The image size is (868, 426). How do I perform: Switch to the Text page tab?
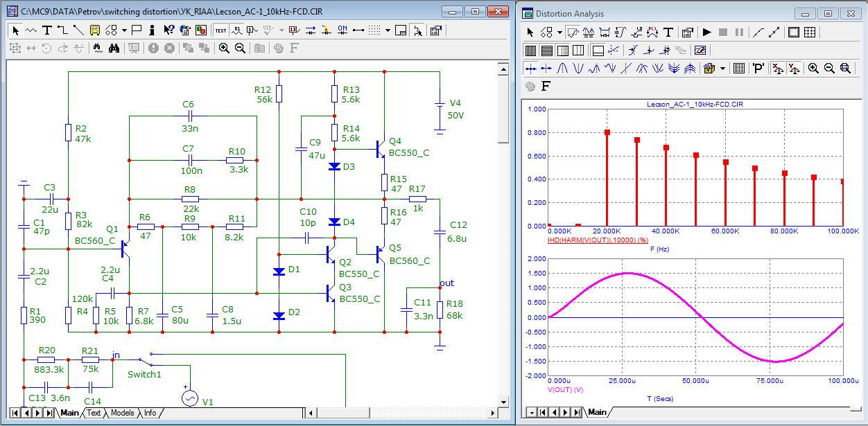pos(93,413)
